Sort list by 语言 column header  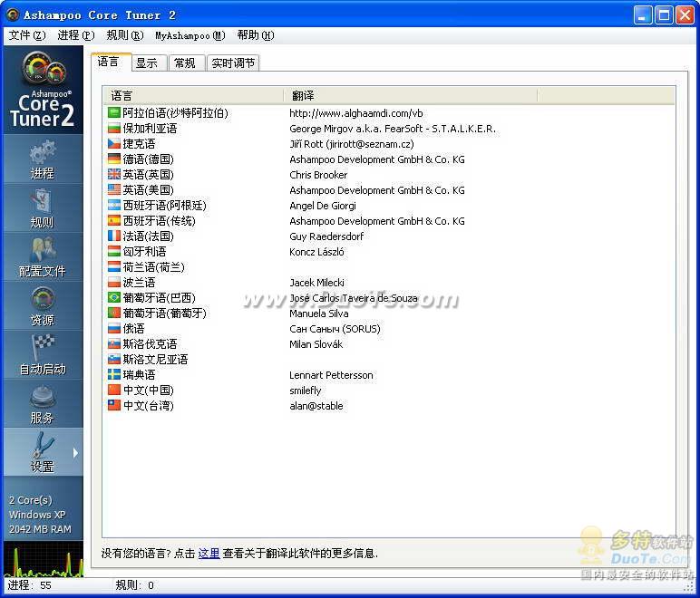coord(193,95)
